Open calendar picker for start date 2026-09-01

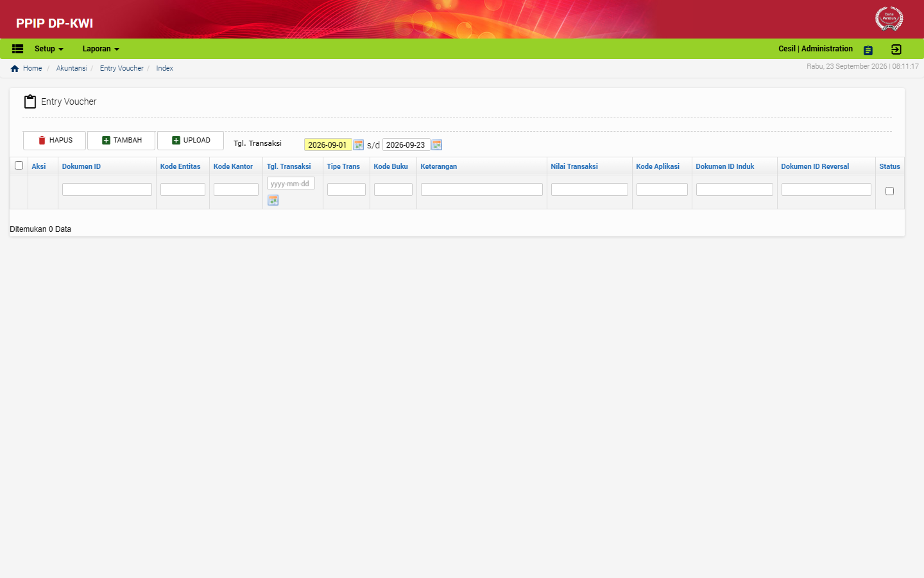pyautogui.click(x=359, y=145)
